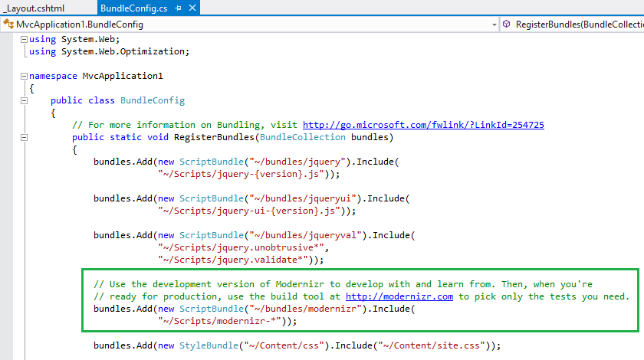Click the class icon beside MvcApplication1.BundleConfig

[x=8, y=25]
